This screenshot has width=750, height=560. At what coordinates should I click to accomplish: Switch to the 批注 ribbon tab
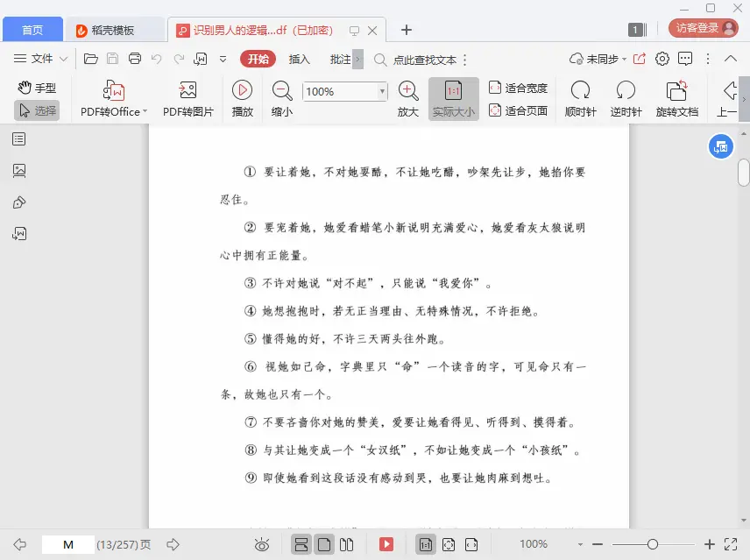(x=341, y=59)
